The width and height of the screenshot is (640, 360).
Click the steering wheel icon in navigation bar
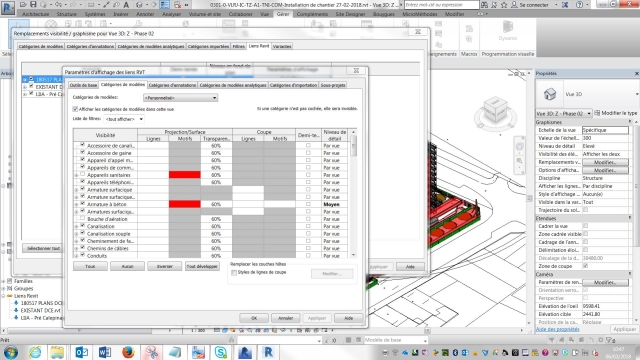click(x=519, y=147)
